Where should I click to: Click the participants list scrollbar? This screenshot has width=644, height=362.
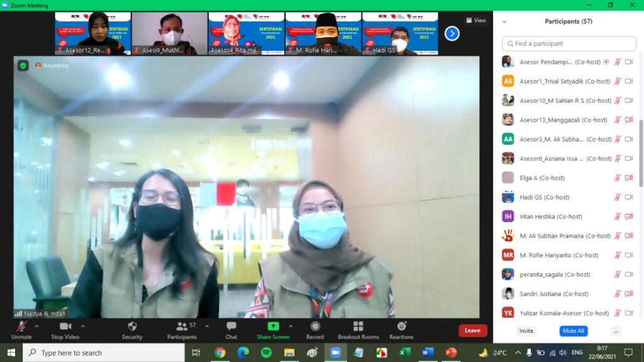(641, 152)
